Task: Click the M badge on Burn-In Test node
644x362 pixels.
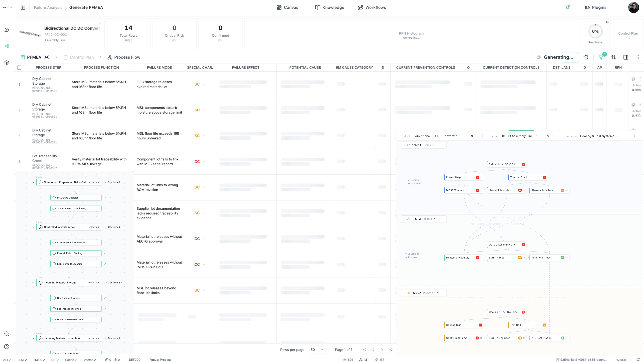Action: pyautogui.click(x=520, y=258)
